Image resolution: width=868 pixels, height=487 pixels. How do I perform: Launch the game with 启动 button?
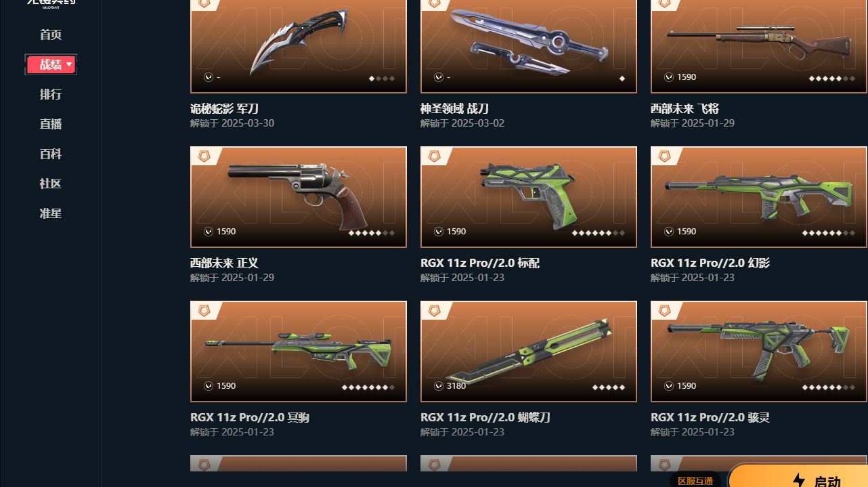tap(799, 476)
